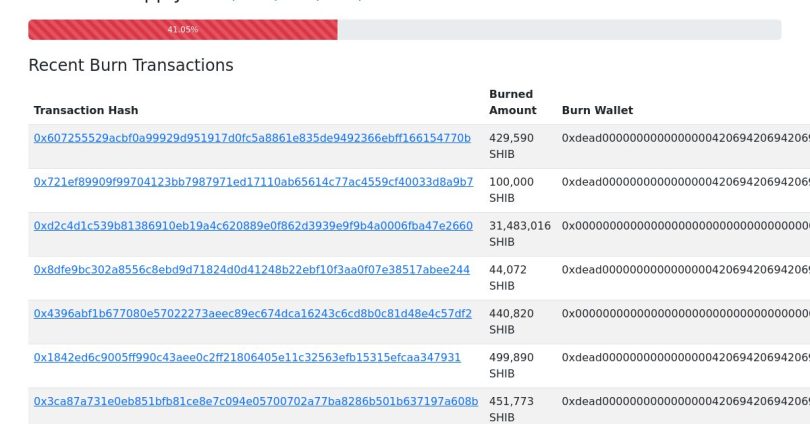This screenshot has width=810, height=424.
Task: Open transaction hash starting with 0x607255529acbf
Action: (x=252, y=138)
